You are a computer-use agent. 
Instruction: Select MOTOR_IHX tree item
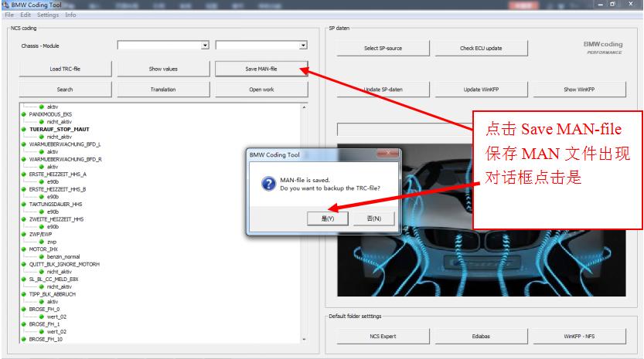coord(43,249)
